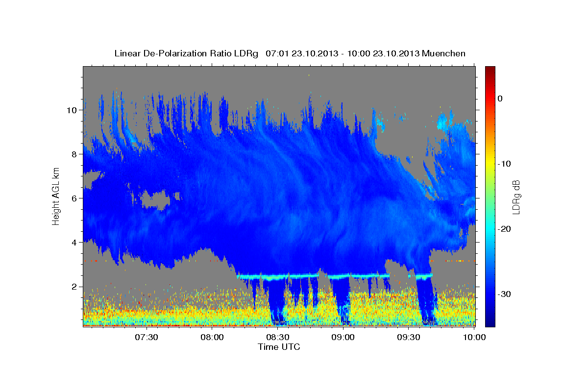Click the "10:00" time axis label

coord(474,337)
